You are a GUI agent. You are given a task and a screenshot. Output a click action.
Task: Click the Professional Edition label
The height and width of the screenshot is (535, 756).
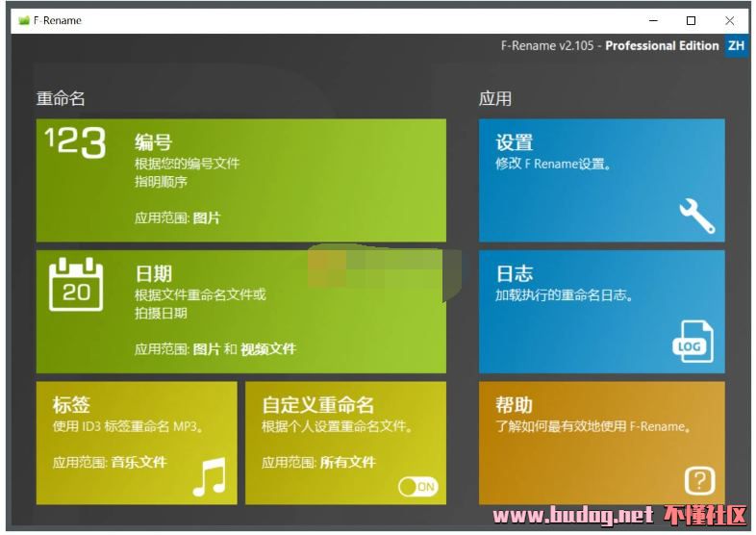point(662,46)
